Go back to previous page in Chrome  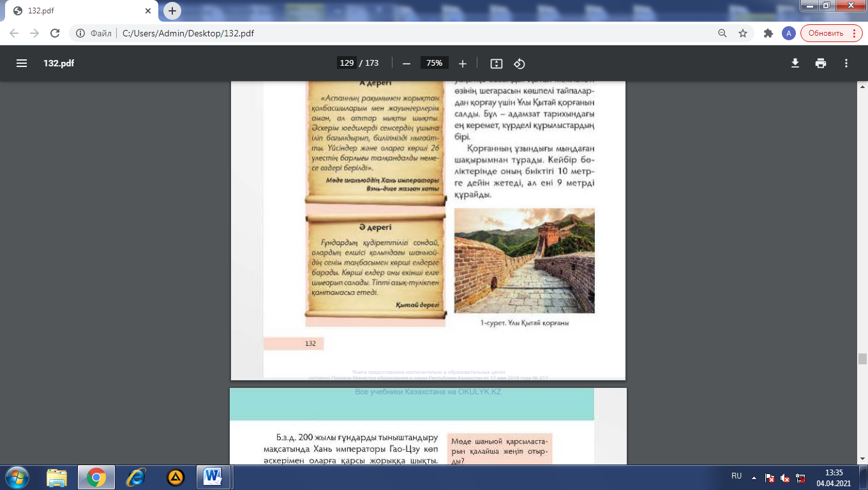[14, 33]
